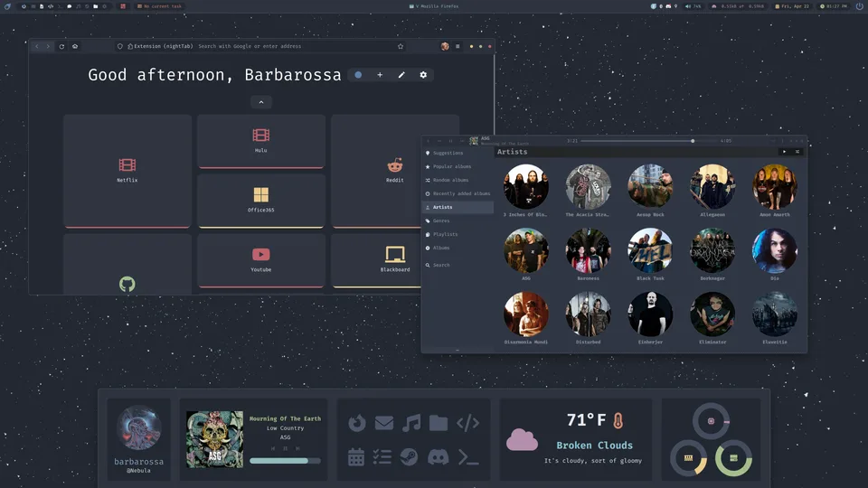Open the Allegaeon artist thumbnail
868x488 pixels.
[x=712, y=186]
